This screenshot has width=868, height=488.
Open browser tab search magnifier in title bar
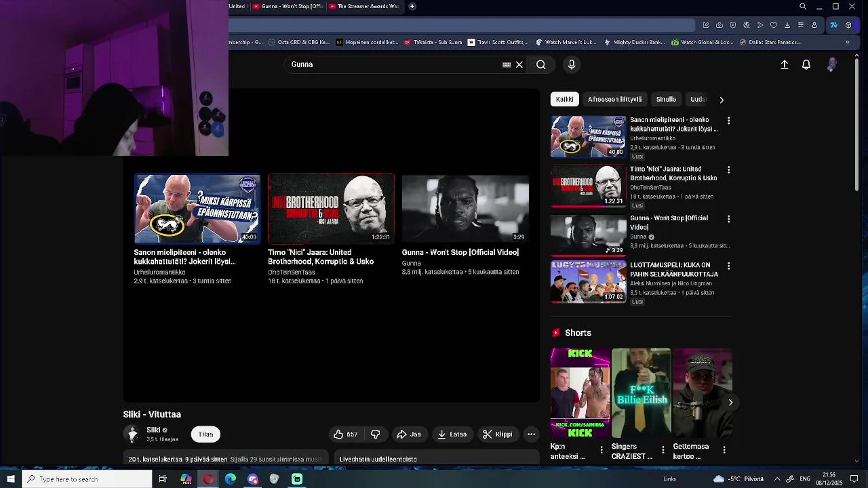803,7
